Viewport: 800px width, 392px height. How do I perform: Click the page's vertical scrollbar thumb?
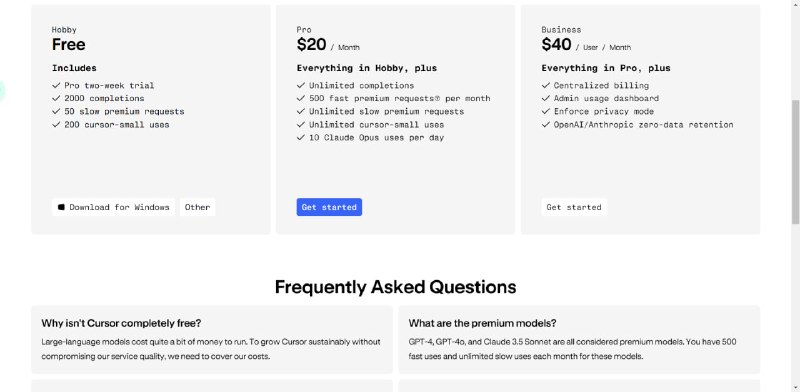[x=795, y=161]
